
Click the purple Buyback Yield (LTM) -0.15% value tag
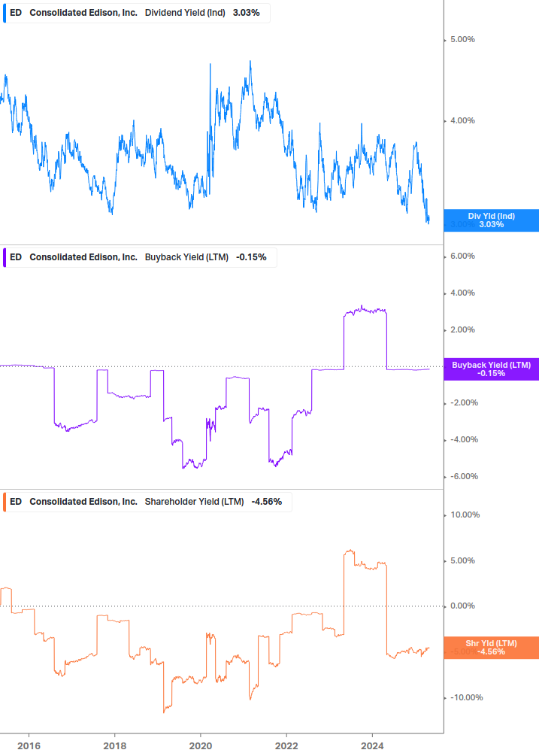[492, 369]
